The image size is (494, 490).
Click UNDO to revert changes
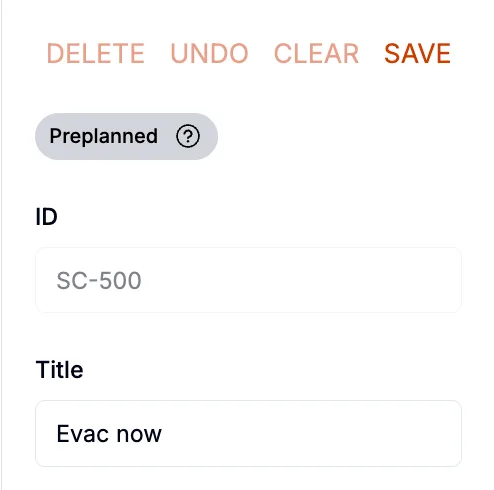coord(209,53)
